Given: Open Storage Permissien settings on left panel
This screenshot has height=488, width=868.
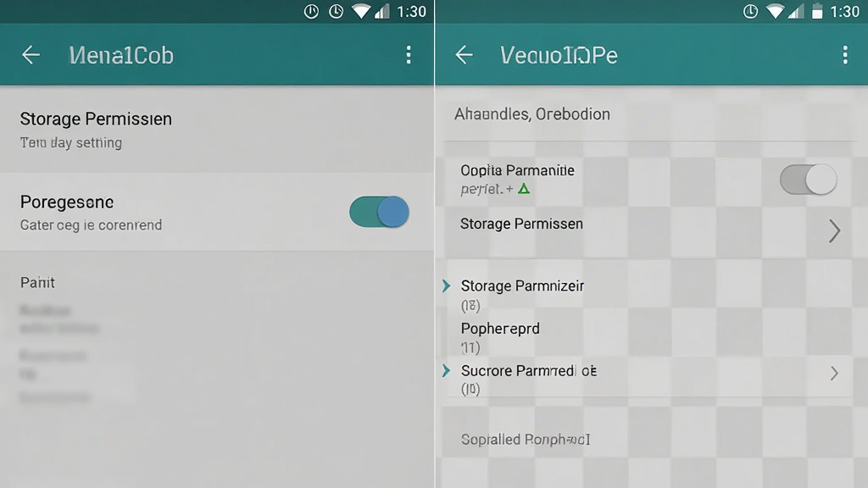Looking at the screenshot, I should coord(217,130).
